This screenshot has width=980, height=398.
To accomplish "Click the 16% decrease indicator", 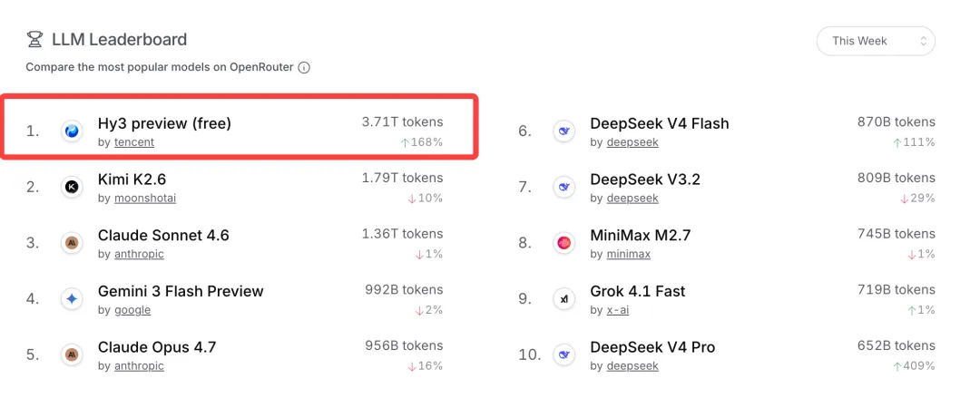I will tap(425, 366).
